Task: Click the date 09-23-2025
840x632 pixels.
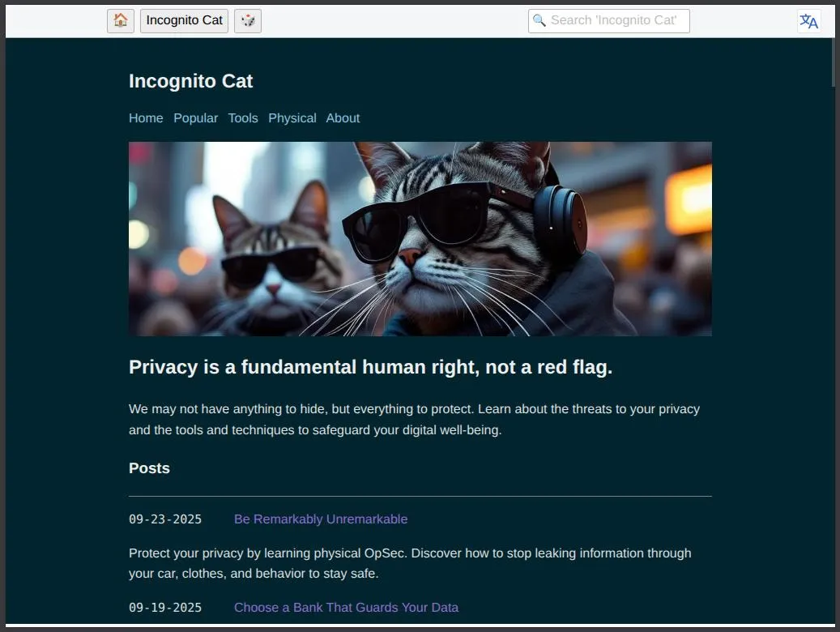Action: [x=165, y=519]
